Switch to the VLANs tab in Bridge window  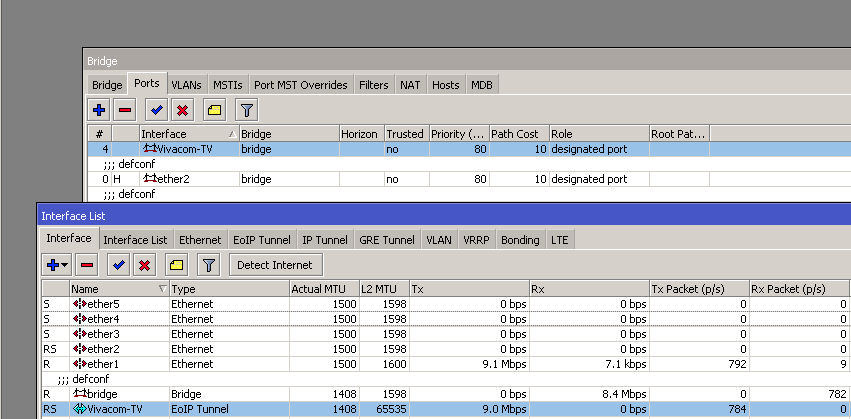tap(186, 85)
